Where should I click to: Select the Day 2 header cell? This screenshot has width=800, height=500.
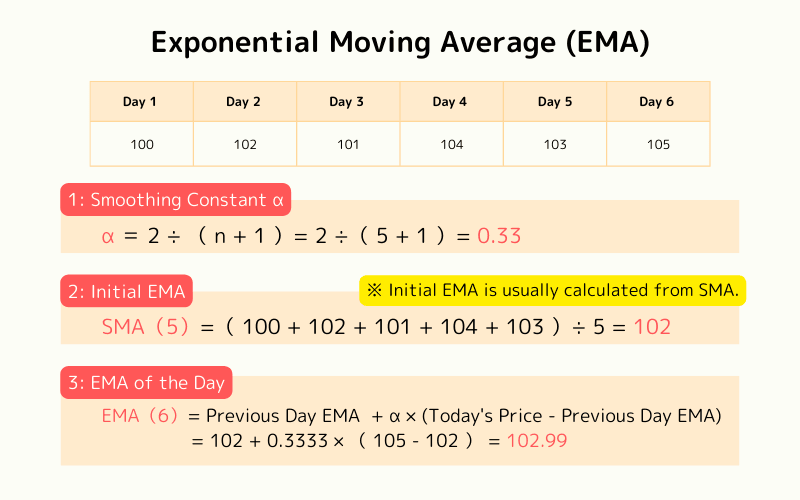(244, 102)
